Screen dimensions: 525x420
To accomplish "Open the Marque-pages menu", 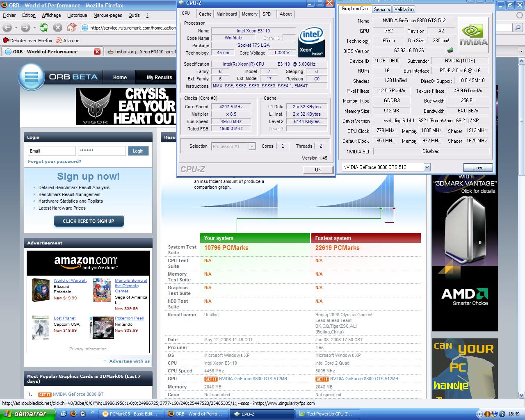I will [x=107, y=15].
